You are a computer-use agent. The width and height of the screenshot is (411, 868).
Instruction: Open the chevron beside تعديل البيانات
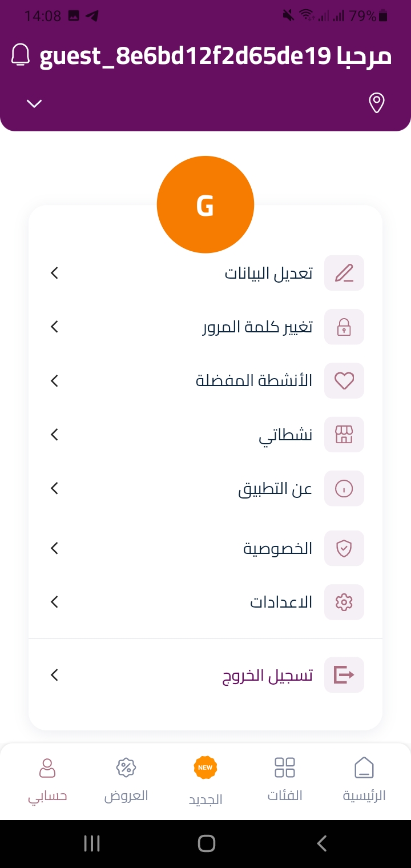tap(54, 273)
